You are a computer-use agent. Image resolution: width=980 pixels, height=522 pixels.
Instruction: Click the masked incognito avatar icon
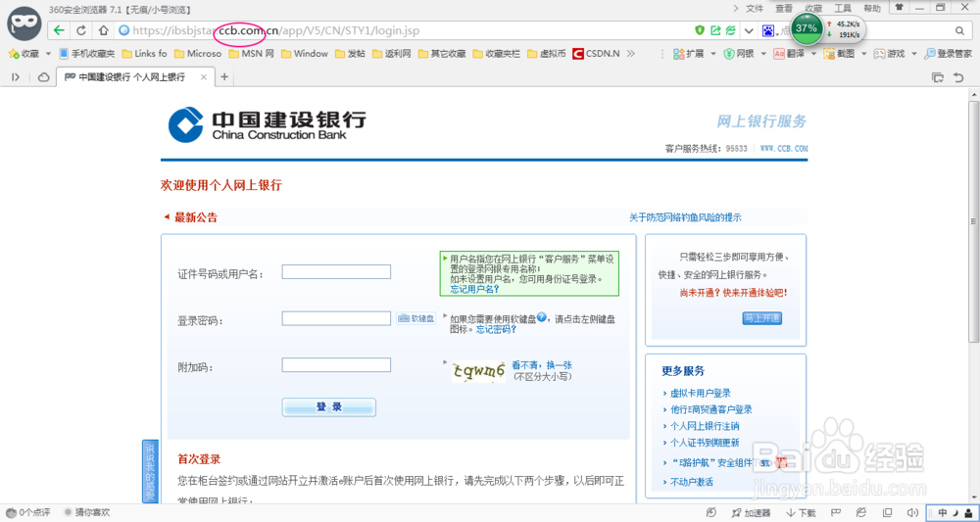point(24,25)
